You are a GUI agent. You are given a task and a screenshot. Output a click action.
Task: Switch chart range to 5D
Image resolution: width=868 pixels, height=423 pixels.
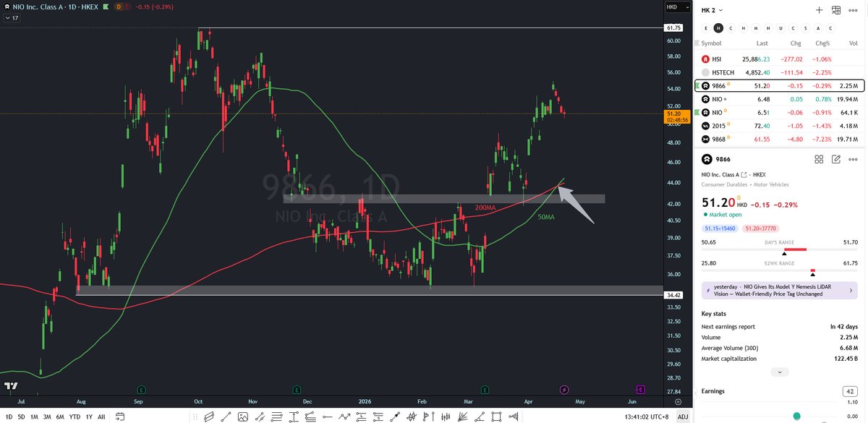pyautogui.click(x=21, y=416)
